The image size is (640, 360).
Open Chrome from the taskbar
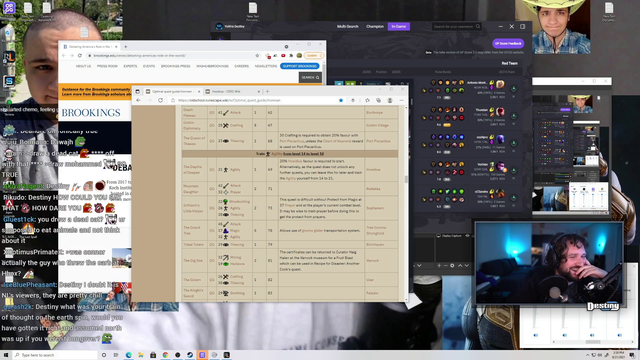click(x=165, y=355)
